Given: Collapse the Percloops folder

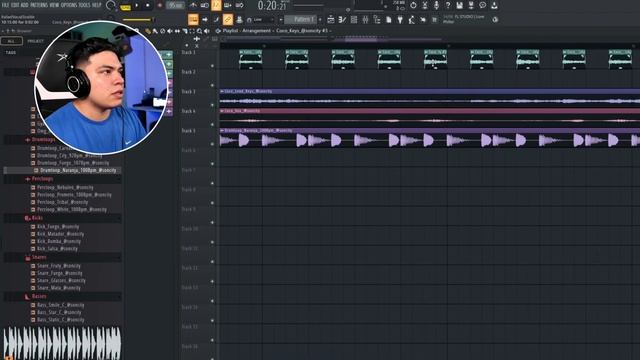Looking at the screenshot, I should [x=40, y=179].
